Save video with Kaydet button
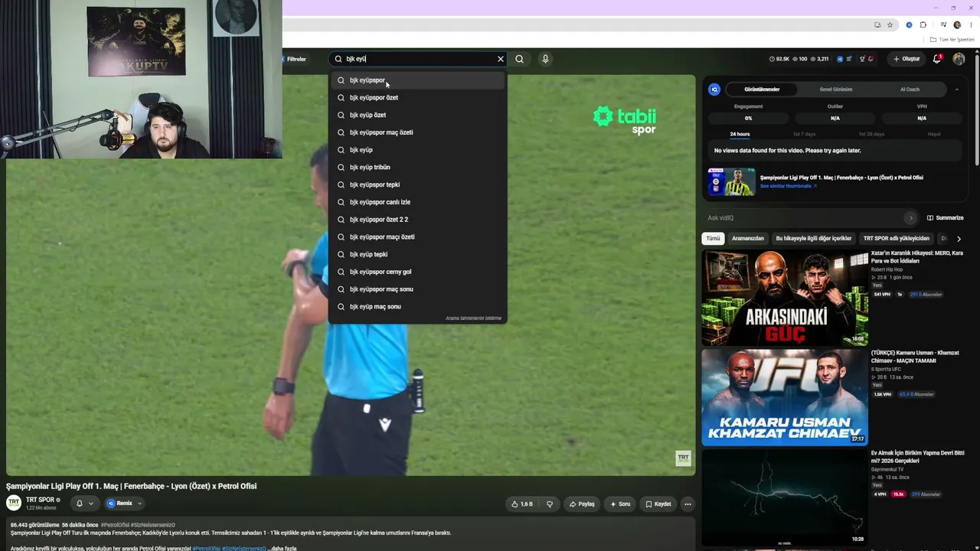 click(658, 504)
